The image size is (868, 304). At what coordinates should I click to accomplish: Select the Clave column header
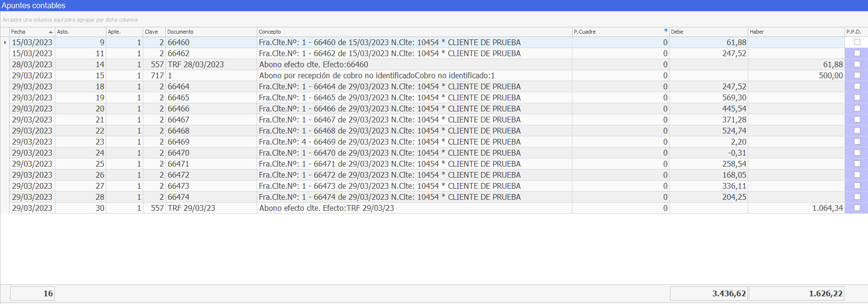pyautogui.click(x=154, y=32)
